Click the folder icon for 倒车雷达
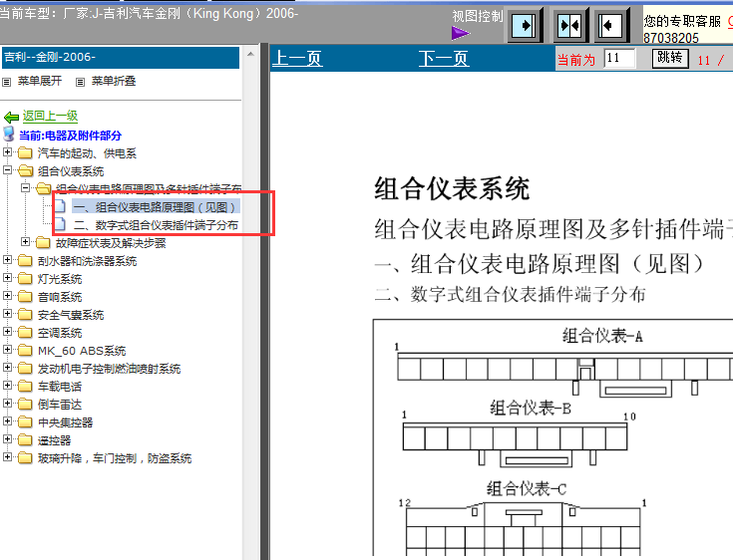 (25, 404)
